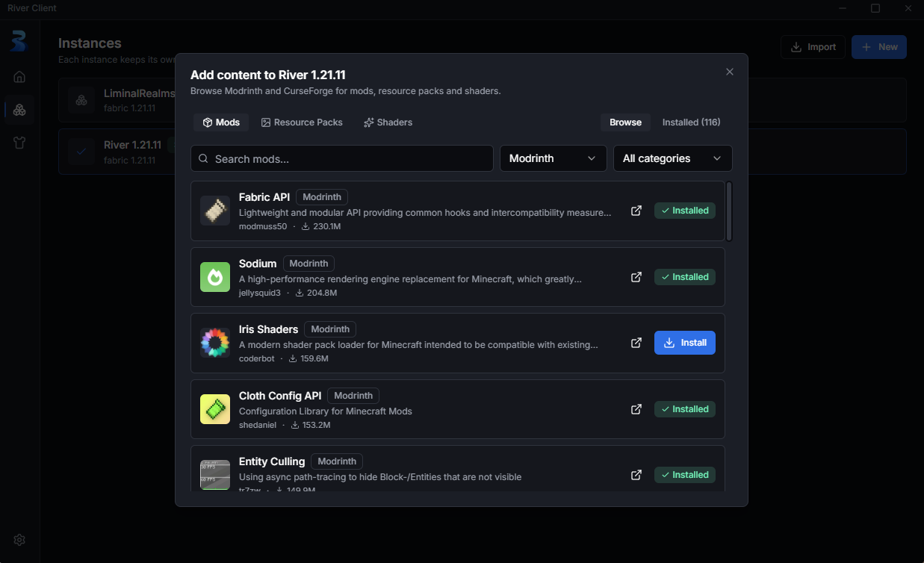The width and height of the screenshot is (924, 563).
Task: Click the River Client logo icon
Action: click(19, 40)
